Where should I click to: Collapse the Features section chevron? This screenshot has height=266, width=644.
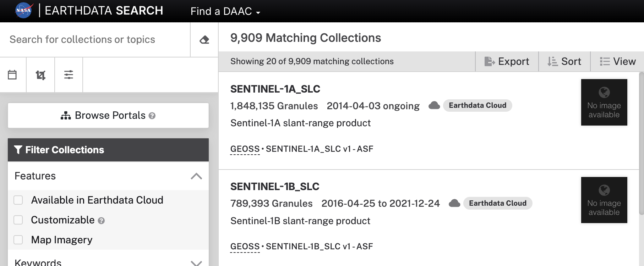click(x=196, y=176)
